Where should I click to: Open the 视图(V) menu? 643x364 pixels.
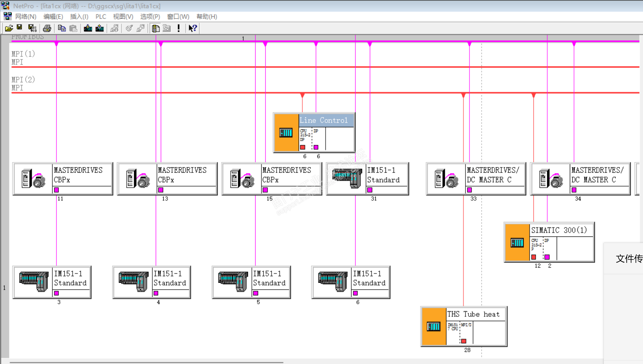coord(123,17)
